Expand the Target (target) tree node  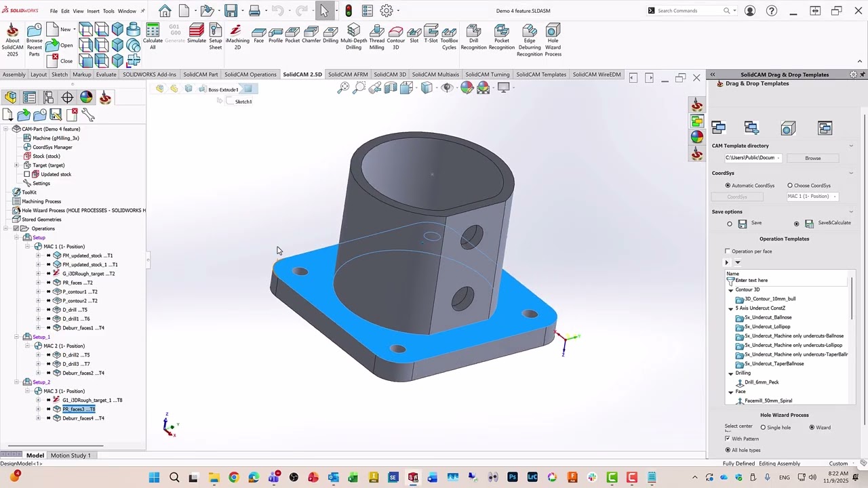16,165
